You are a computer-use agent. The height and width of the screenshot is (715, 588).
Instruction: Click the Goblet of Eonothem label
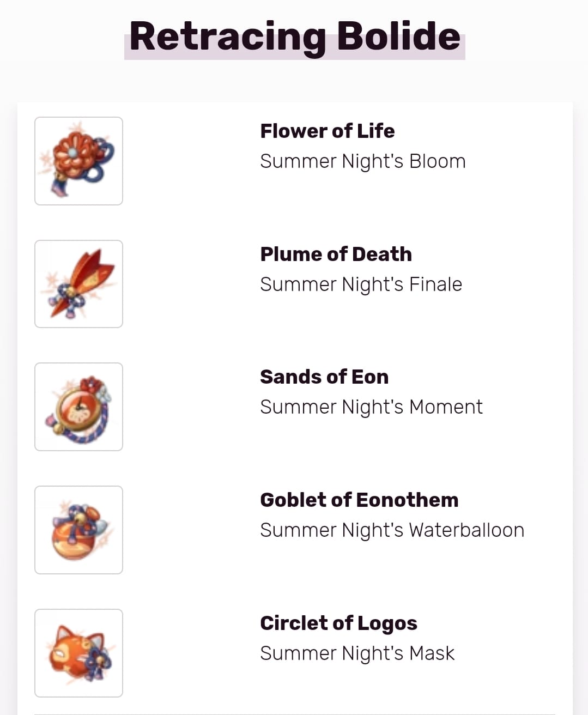click(359, 500)
